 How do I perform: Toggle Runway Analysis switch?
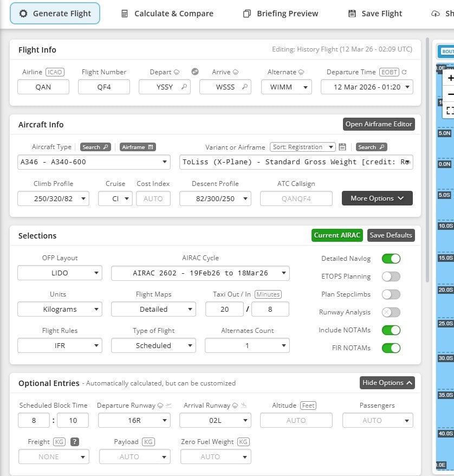(x=391, y=312)
